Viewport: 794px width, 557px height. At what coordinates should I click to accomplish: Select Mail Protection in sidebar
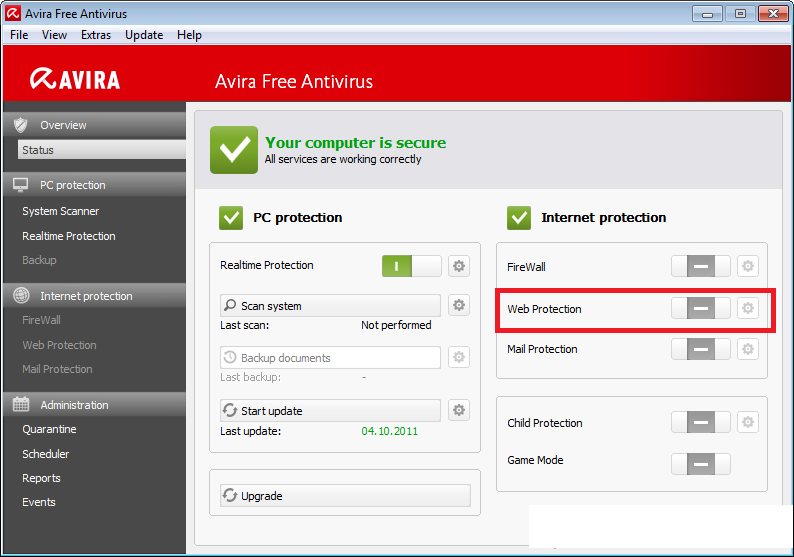click(x=57, y=369)
